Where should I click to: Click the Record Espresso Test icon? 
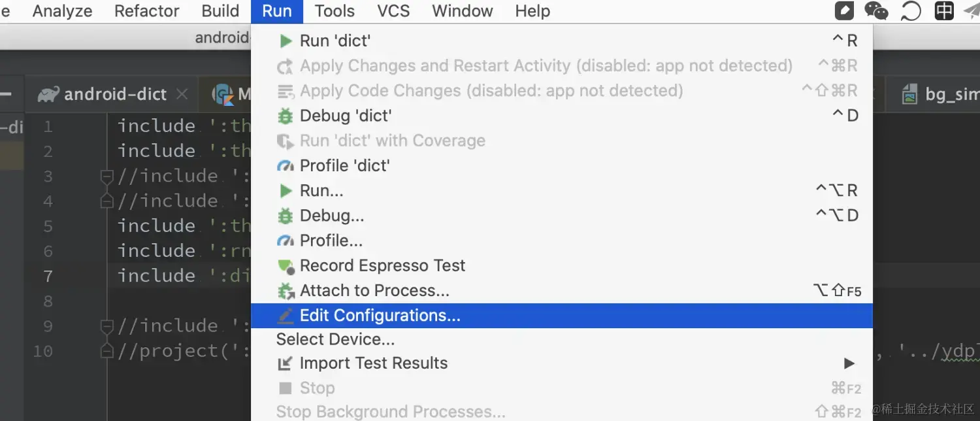(286, 266)
